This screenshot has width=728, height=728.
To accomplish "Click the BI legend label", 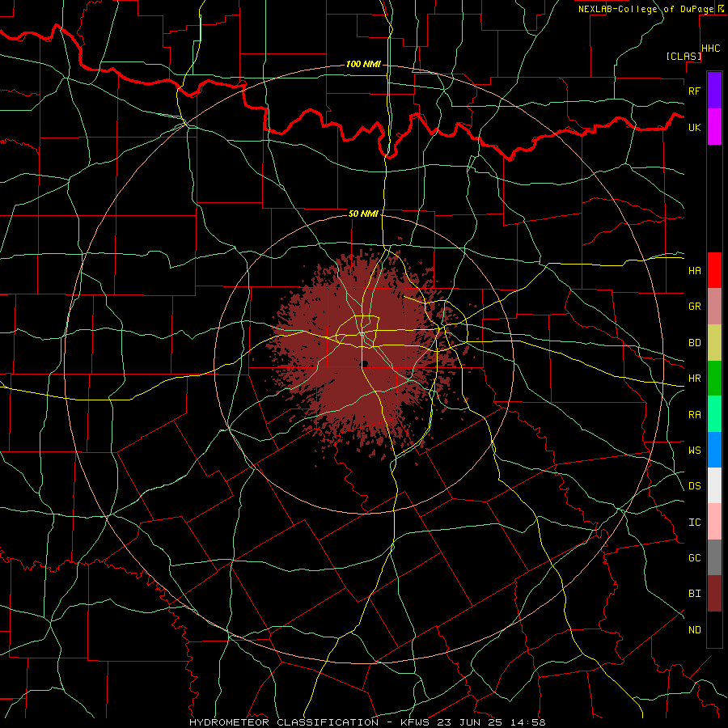I will (x=694, y=594).
